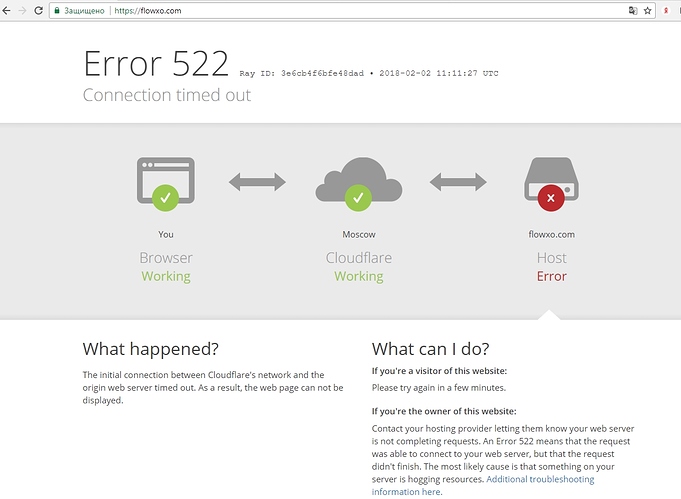
Task: Click the browser forward arrow
Action: click(22, 11)
